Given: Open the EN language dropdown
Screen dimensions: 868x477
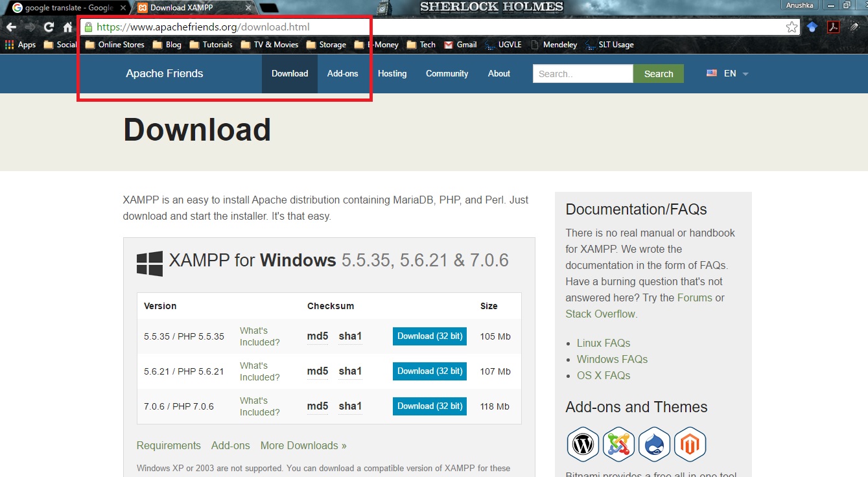Looking at the screenshot, I should tap(727, 73).
